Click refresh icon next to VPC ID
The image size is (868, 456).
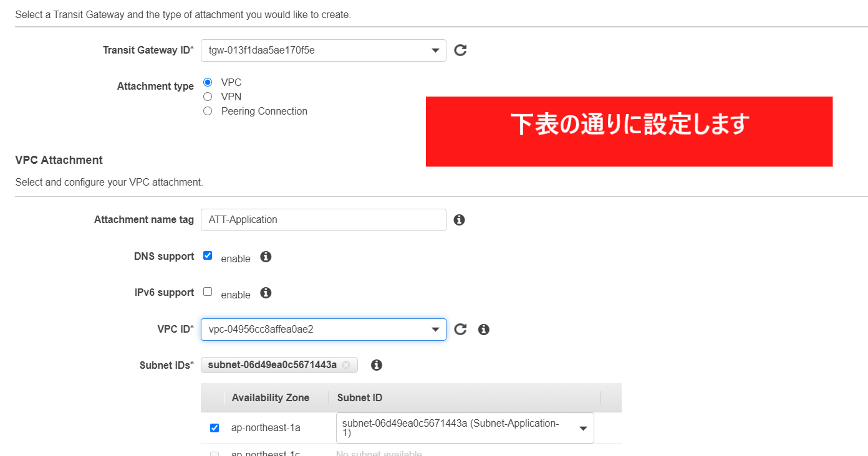(460, 330)
